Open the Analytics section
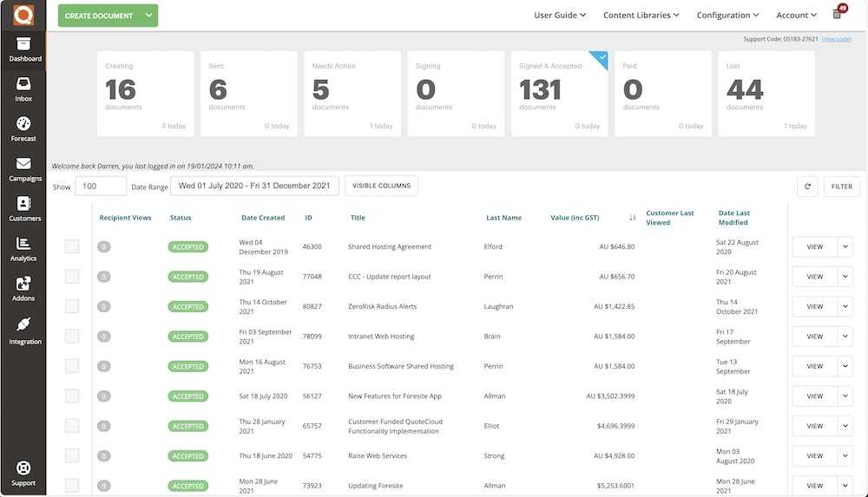 [x=23, y=248]
